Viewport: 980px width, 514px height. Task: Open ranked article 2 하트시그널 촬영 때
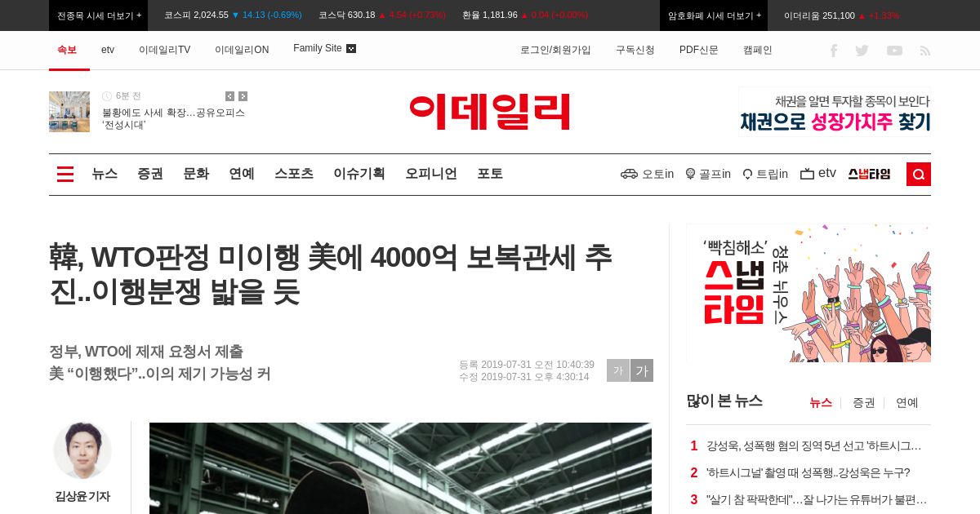808,473
